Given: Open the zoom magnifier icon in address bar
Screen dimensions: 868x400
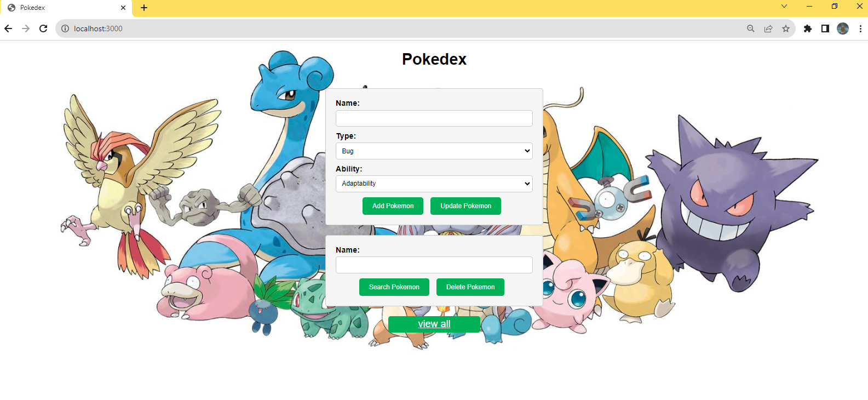Looking at the screenshot, I should [x=751, y=28].
